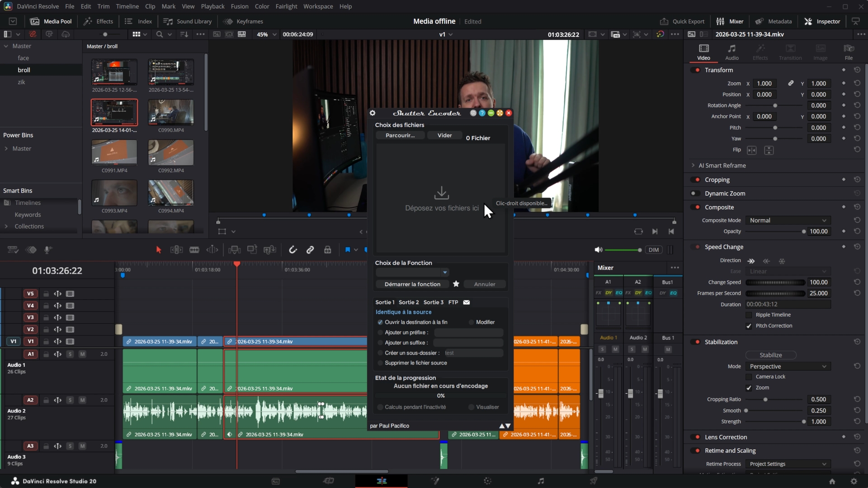Select the Trim Edit tool
This screenshot has height=488, width=868.
[176, 250]
